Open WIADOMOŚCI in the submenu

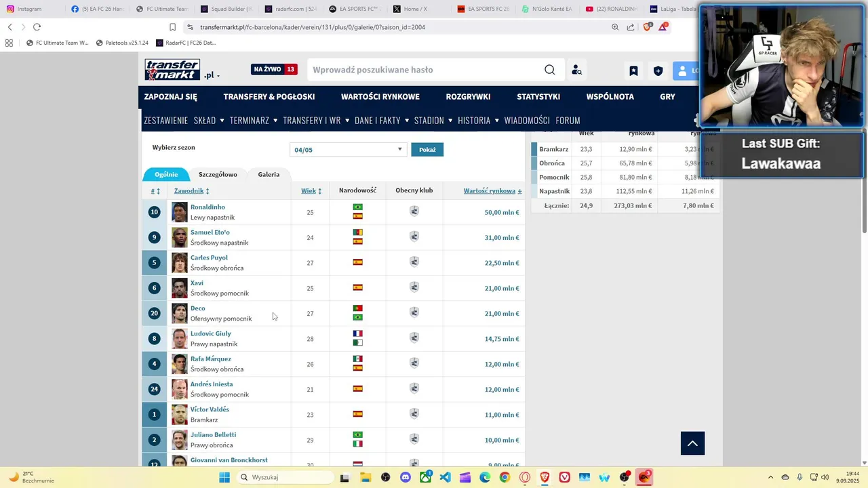click(x=527, y=121)
